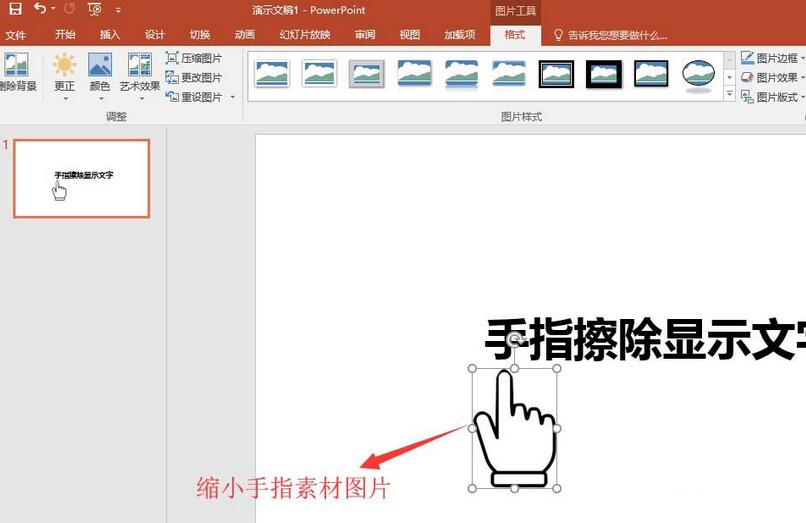Switch to the 开始 ribbon tab
The width and height of the screenshot is (806, 523).
point(65,34)
